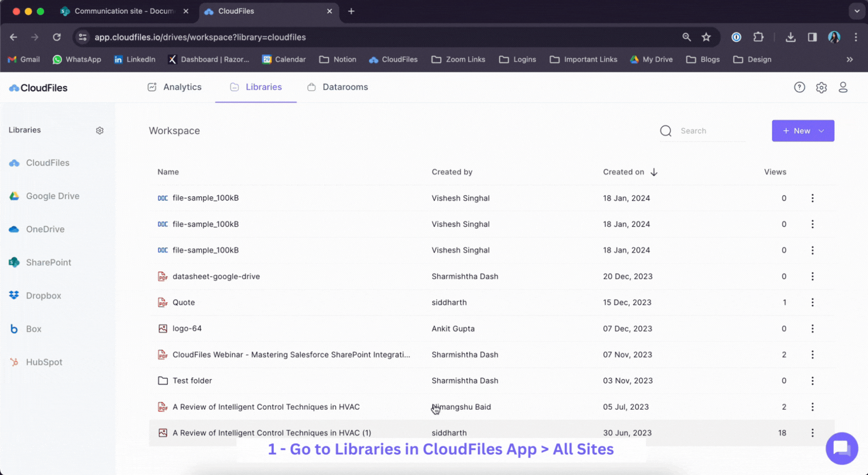Switch to Communication site browser tab
Screen dimensions: 868x475
125,11
